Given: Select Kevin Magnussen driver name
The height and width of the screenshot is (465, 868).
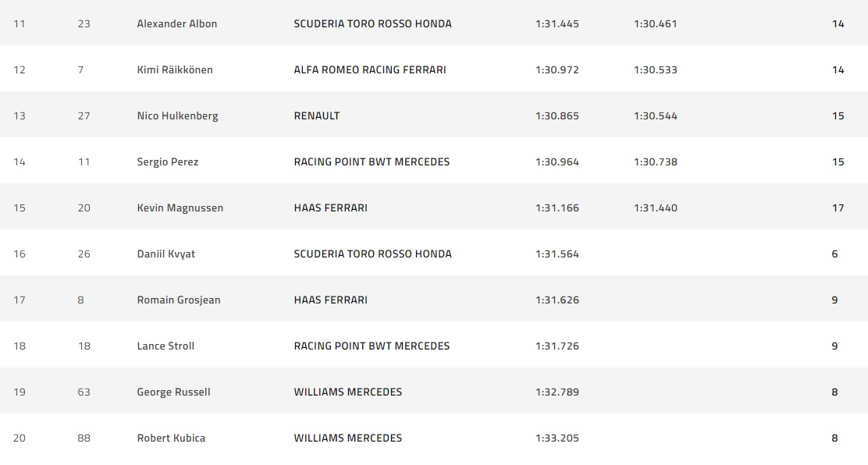Looking at the screenshot, I should pos(180,208).
